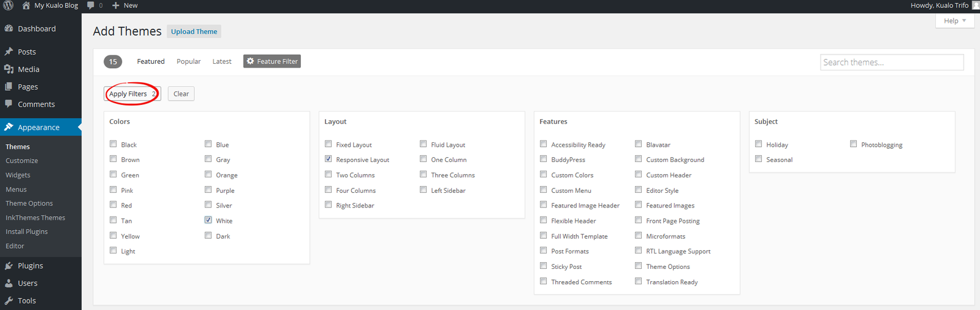Tick the Two Columns layout checkbox
Screen dimensions: 980x310
point(329,174)
